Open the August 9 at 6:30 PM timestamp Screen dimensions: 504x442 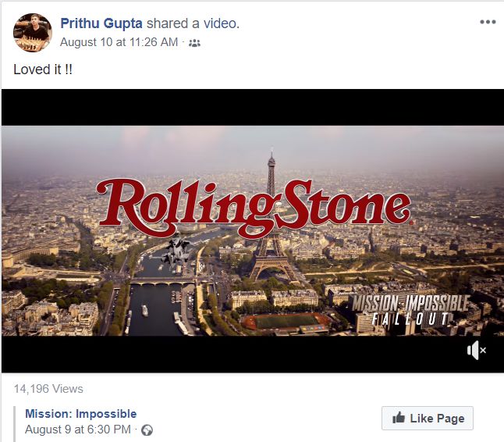[79, 430]
